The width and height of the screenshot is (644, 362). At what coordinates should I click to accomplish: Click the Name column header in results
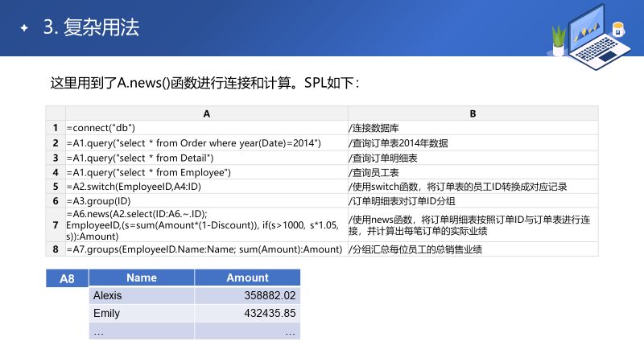[142, 278]
